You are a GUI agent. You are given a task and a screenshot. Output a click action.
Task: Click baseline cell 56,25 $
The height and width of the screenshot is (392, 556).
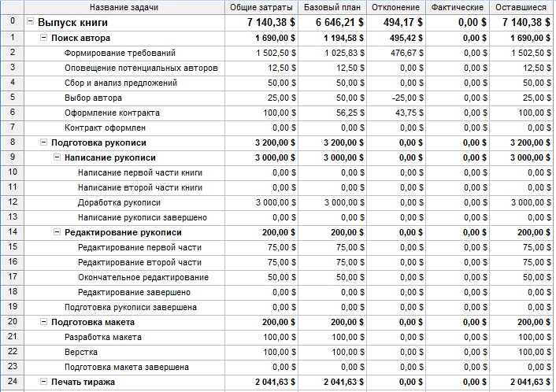332,113
